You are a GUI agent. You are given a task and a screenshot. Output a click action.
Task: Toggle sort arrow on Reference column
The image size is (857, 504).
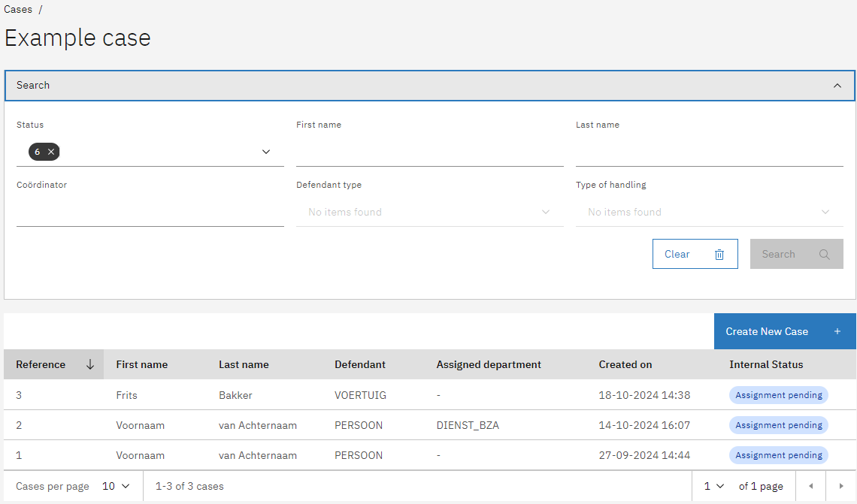point(90,365)
